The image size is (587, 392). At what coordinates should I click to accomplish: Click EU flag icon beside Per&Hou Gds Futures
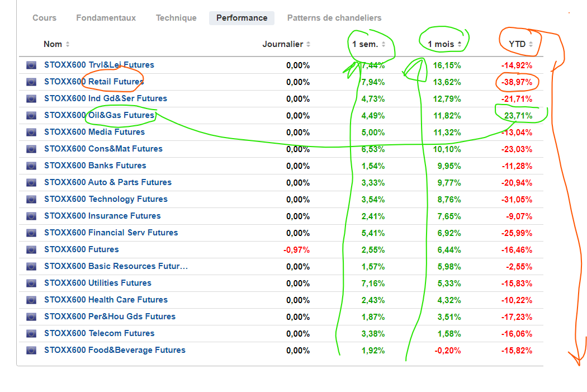tap(31, 317)
